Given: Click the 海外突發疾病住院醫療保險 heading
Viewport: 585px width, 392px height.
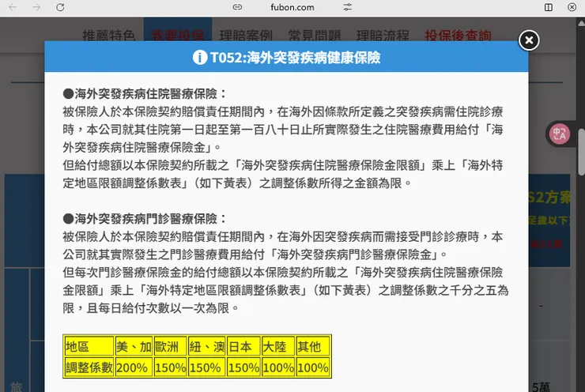Looking at the screenshot, I should [146, 93].
